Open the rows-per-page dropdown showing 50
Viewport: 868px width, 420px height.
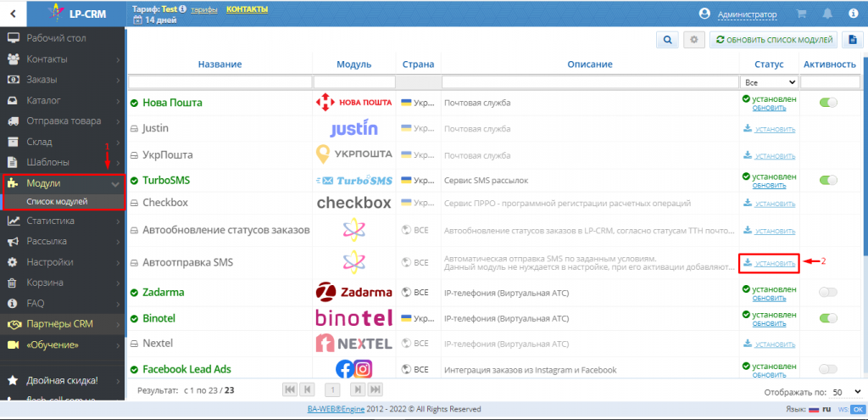[847, 392]
